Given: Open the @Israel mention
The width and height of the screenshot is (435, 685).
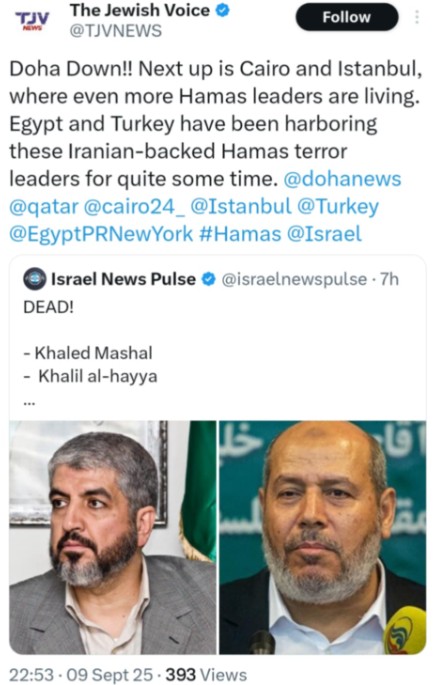Looking at the screenshot, I should (x=324, y=234).
